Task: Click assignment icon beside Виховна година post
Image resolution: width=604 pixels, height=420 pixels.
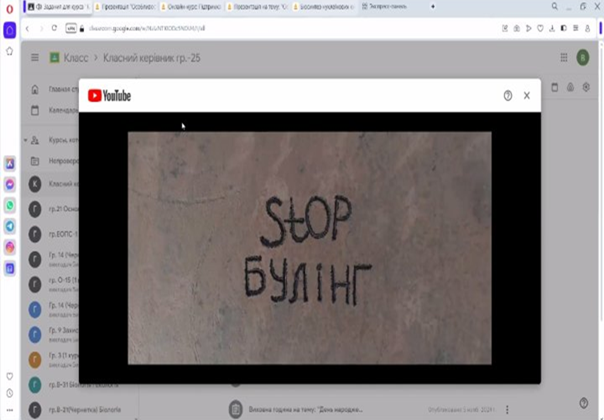Action: (x=235, y=409)
